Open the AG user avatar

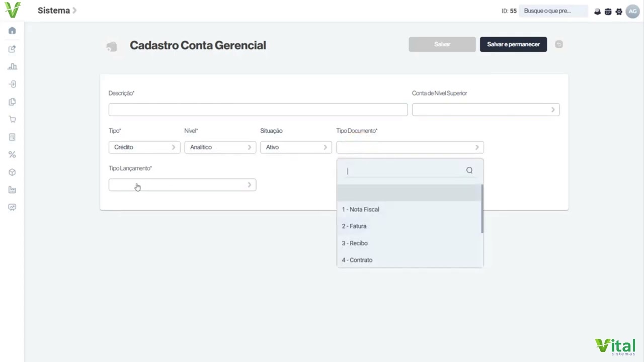coord(632,11)
